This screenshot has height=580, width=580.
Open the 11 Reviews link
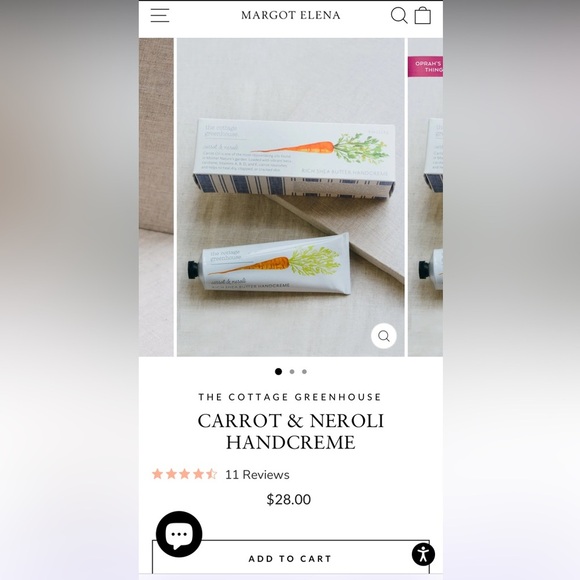pyautogui.click(x=257, y=475)
